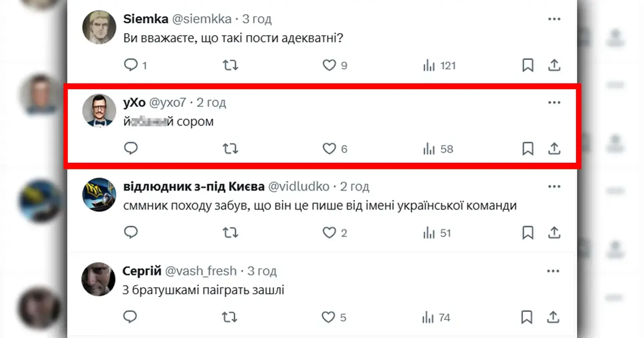
Task: Open more options on @vidludko tweet
Action: tap(554, 186)
